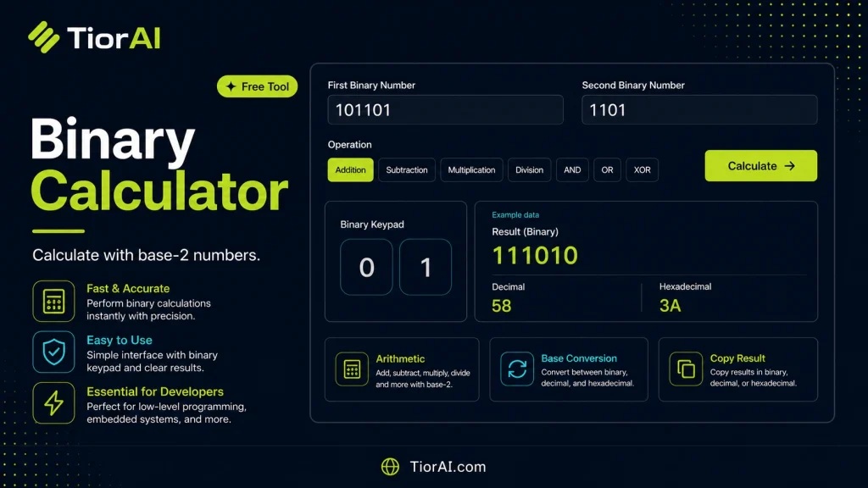
Task: Click the Binary Keypad label
Action: (372, 224)
